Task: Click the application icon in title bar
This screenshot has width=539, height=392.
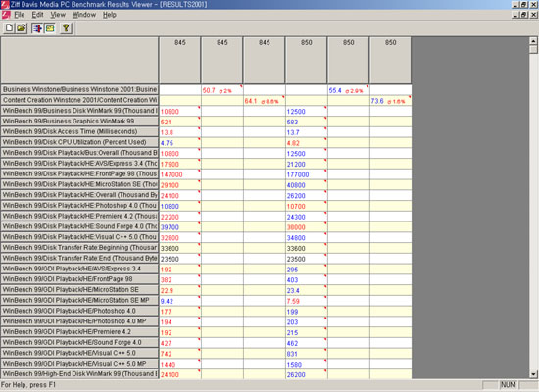Action: coord(5,5)
